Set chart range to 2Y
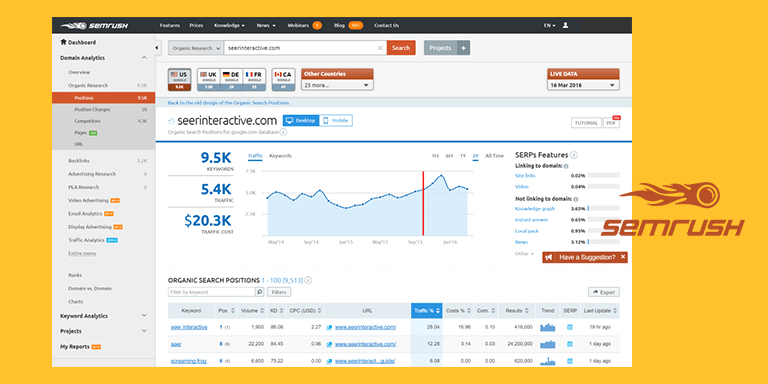 click(476, 156)
